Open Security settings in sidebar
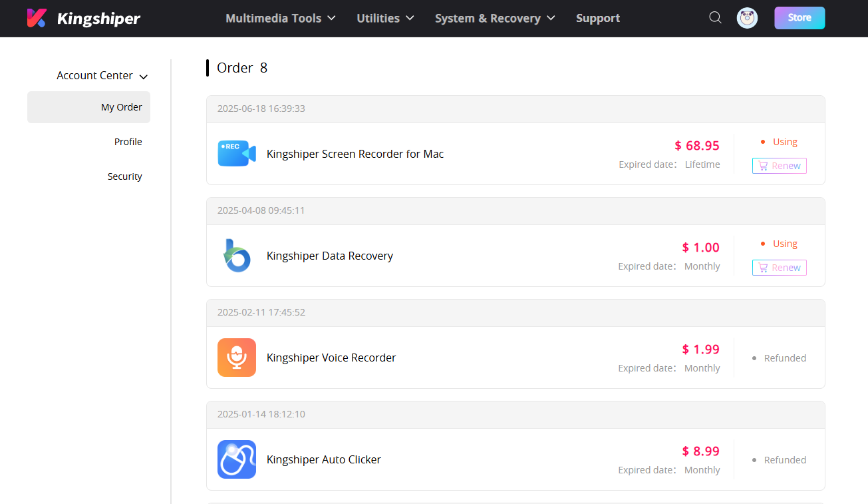Viewport: 868px width, 504px height. [x=124, y=176]
